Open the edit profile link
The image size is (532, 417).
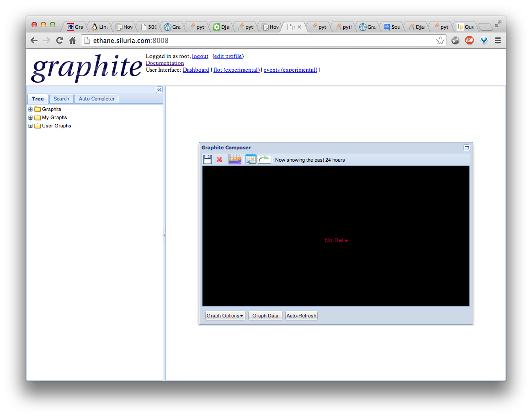pos(228,56)
